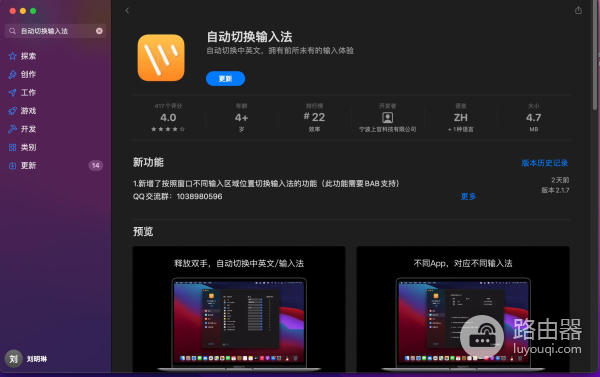Screen dimensions: 600x377
Task: Click the hammer icon beside 开发
Action: [13, 129]
